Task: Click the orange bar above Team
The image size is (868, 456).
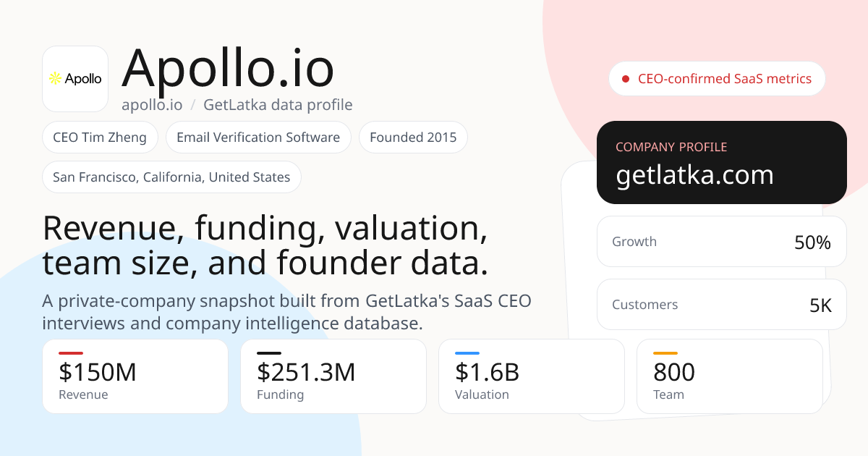Action: (665, 353)
